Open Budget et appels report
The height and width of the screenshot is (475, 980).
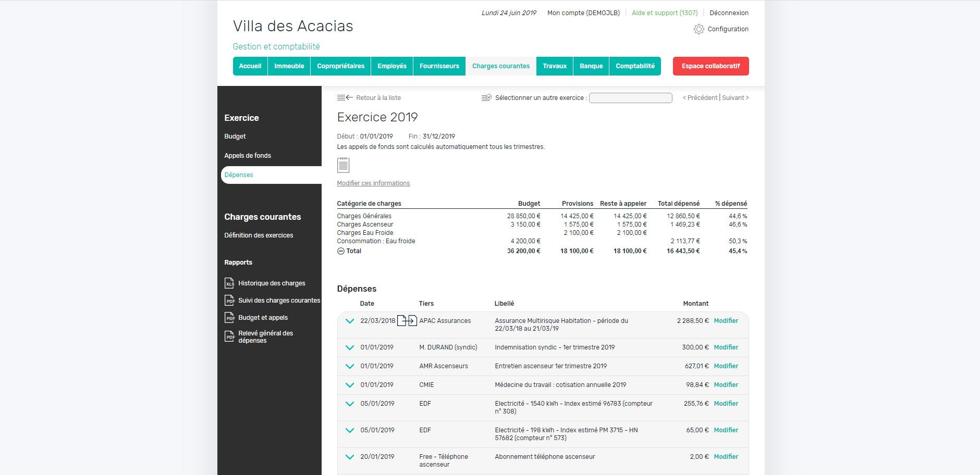[263, 318]
